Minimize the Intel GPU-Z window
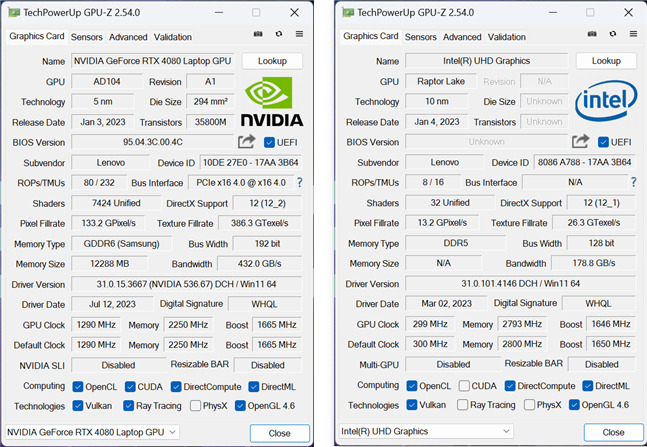 pos(553,13)
